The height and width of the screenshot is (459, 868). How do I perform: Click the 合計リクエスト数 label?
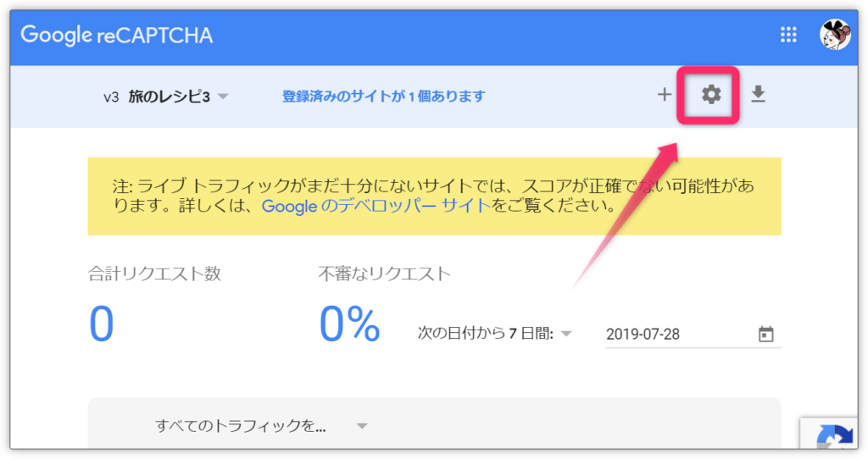click(154, 274)
